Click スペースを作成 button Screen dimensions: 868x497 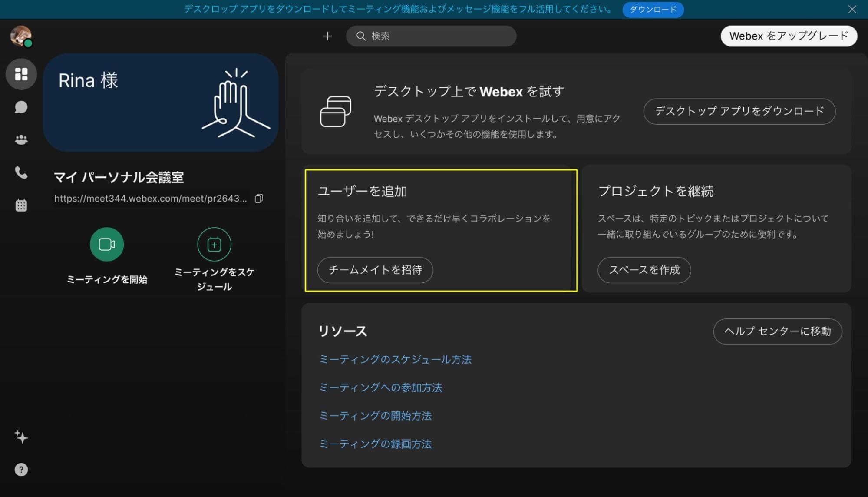pos(644,270)
